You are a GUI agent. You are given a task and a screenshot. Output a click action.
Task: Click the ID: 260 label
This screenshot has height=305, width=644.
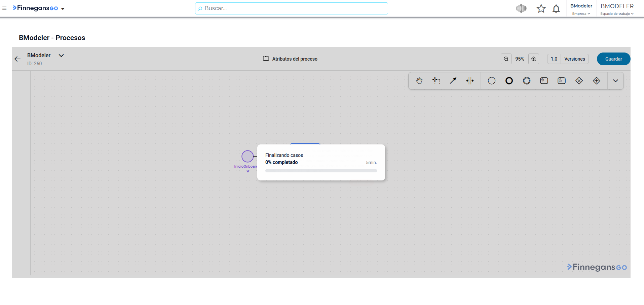35,64
